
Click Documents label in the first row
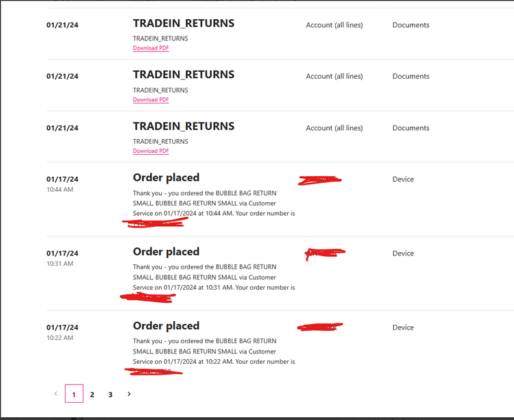411,25
